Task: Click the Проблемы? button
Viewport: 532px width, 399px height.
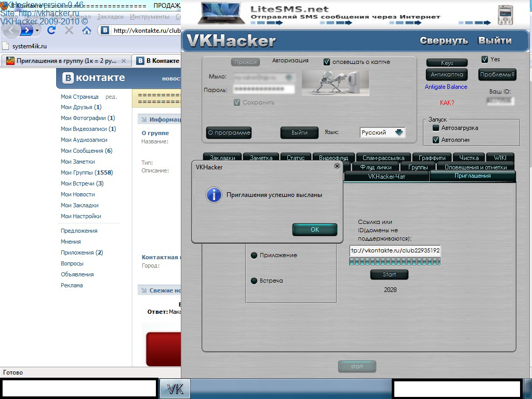Action: pyautogui.click(x=497, y=75)
